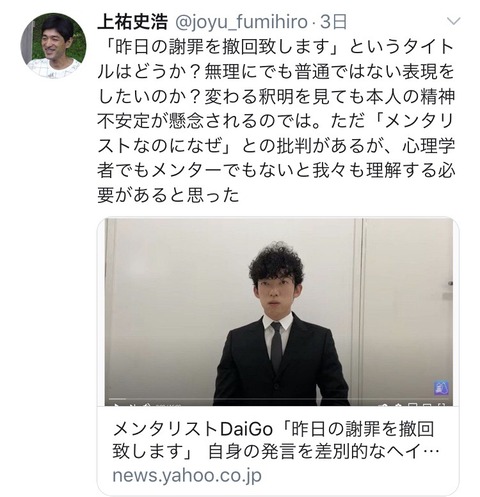
Task: Click the cropped miniplayer icon in video controls
Action: point(412,405)
